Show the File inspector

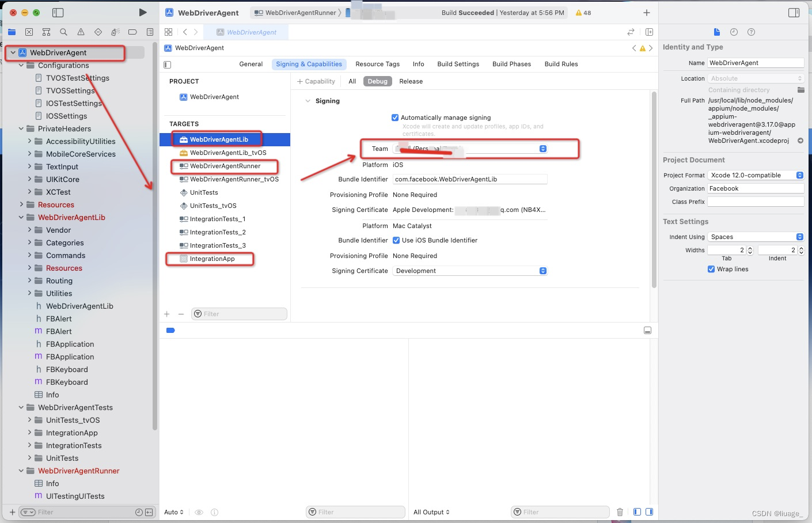(x=716, y=32)
